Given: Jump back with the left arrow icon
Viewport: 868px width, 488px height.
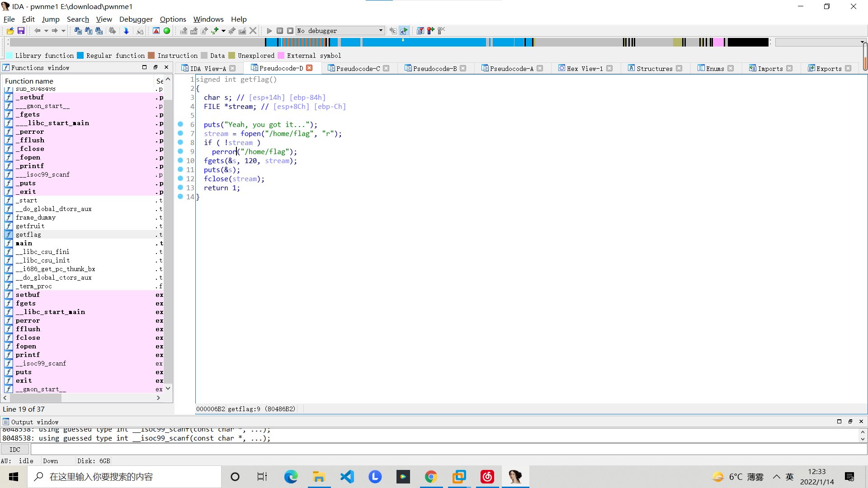Looking at the screenshot, I should click(38, 31).
